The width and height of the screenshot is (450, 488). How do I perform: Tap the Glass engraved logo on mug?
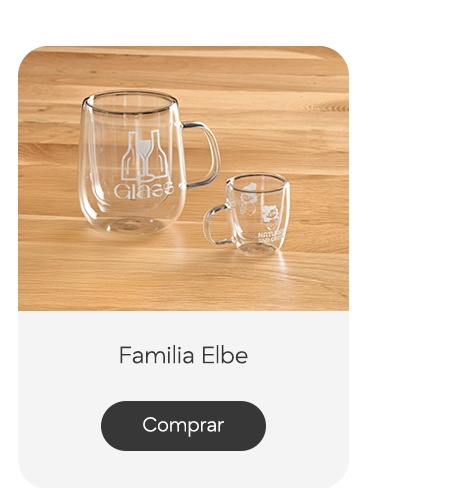click(x=143, y=191)
